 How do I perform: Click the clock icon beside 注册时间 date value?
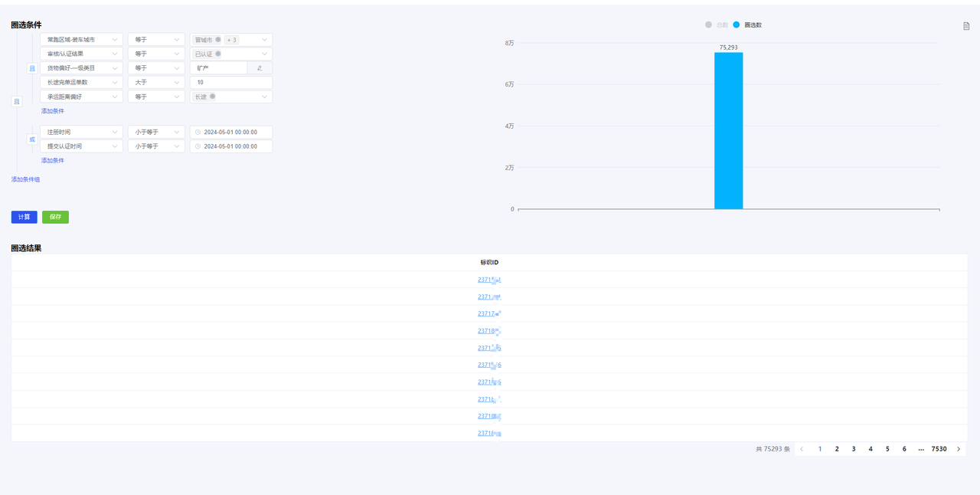click(x=197, y=131)
